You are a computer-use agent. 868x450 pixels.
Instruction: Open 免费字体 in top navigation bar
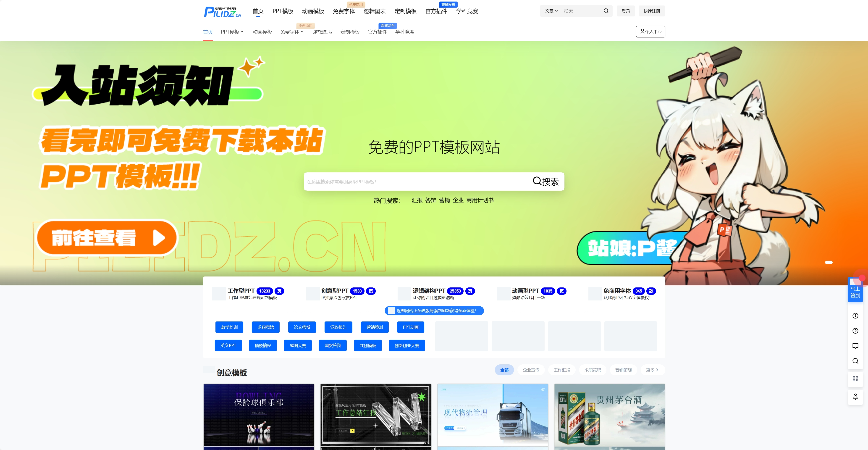pyautogui.click(x=344, y=11)
